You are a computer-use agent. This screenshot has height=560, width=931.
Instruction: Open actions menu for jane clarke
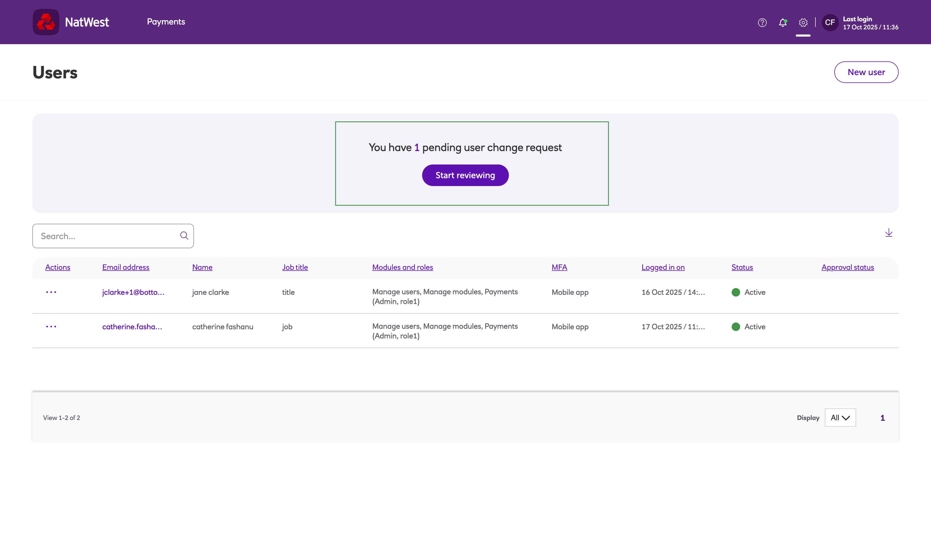point(51,292)
